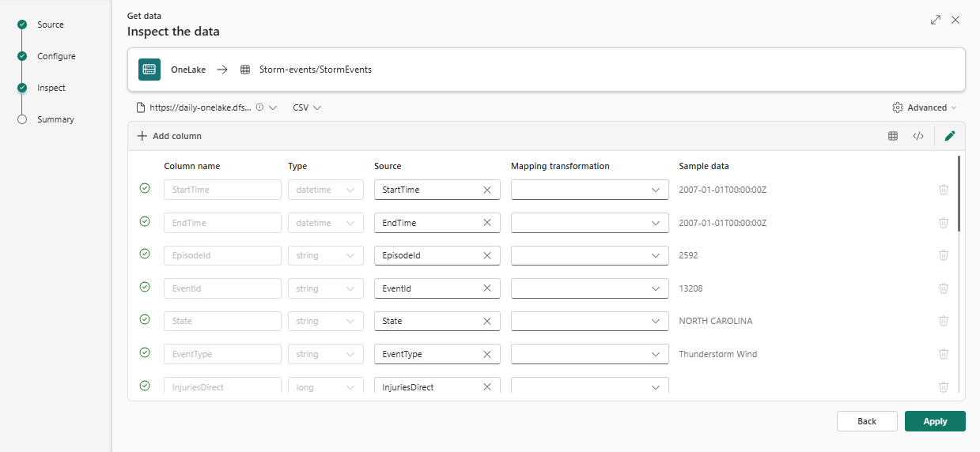Expand the Advanced settings dropdown
This screenshot has width=980, height=452.
925,107
